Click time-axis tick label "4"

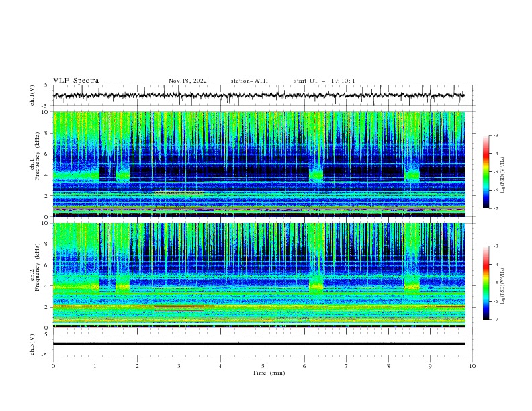[220, 366]
